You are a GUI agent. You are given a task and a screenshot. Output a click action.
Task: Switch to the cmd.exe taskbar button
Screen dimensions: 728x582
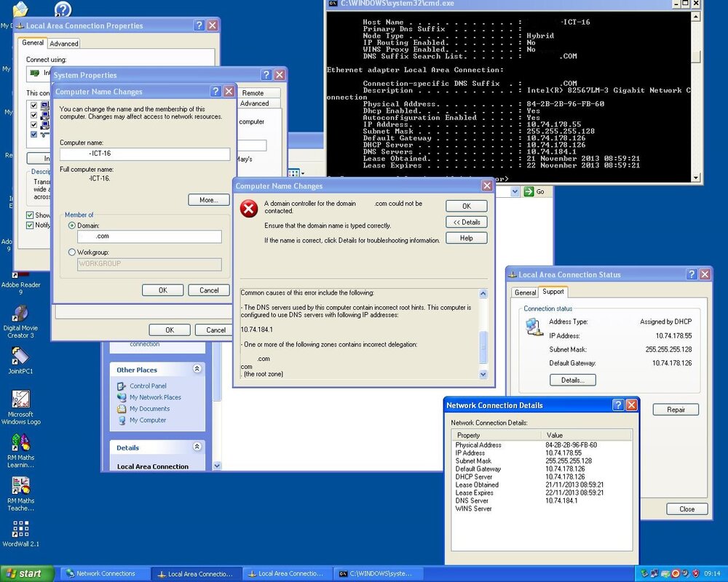pyautogui.click(x=378, y=574)
